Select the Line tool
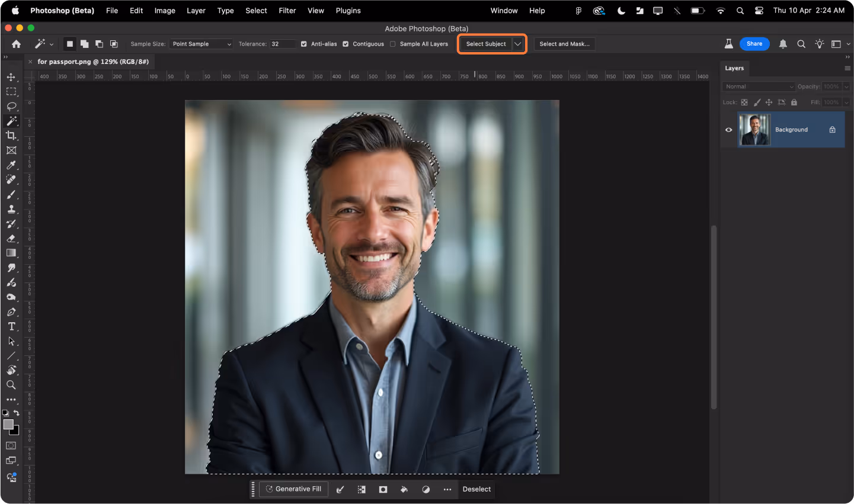 coord(11,356)
